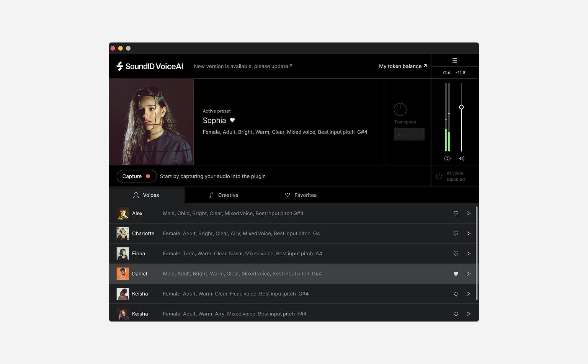Click the speaker volume icon
This screenshot has width=588, height=364.
pyautogui.click(x=461, y=158)
